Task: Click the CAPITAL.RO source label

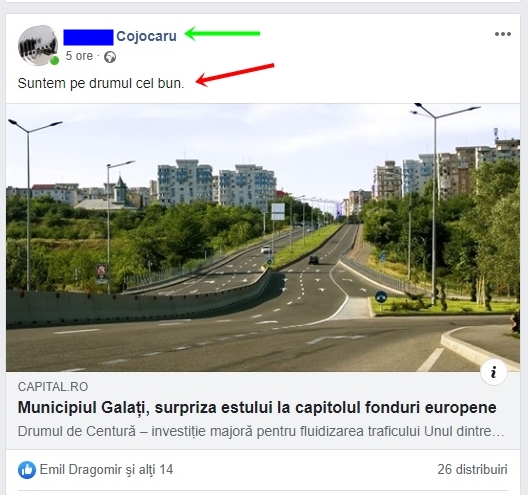Action: 53,387
